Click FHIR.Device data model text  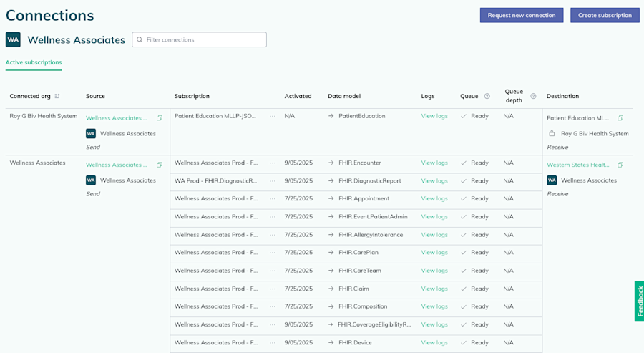pos(355,343)
